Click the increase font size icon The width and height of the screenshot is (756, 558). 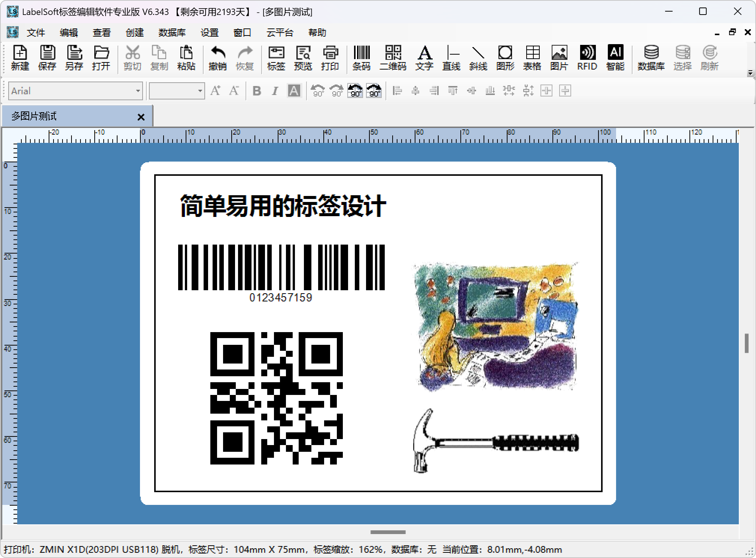[215, 91]
